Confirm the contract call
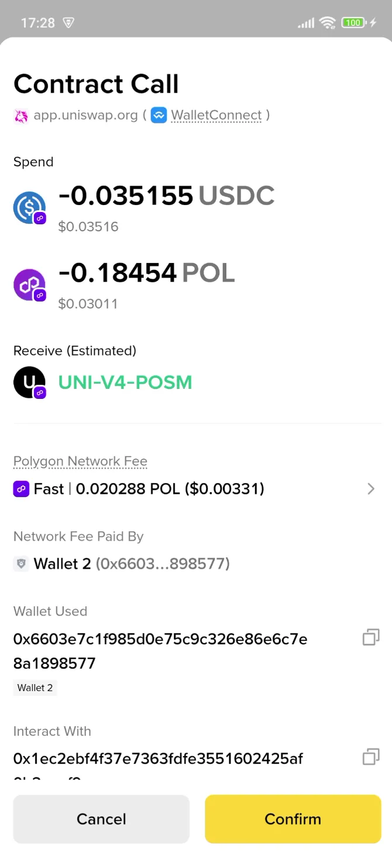This screenshot has width=392, height=868. (293, 819)
